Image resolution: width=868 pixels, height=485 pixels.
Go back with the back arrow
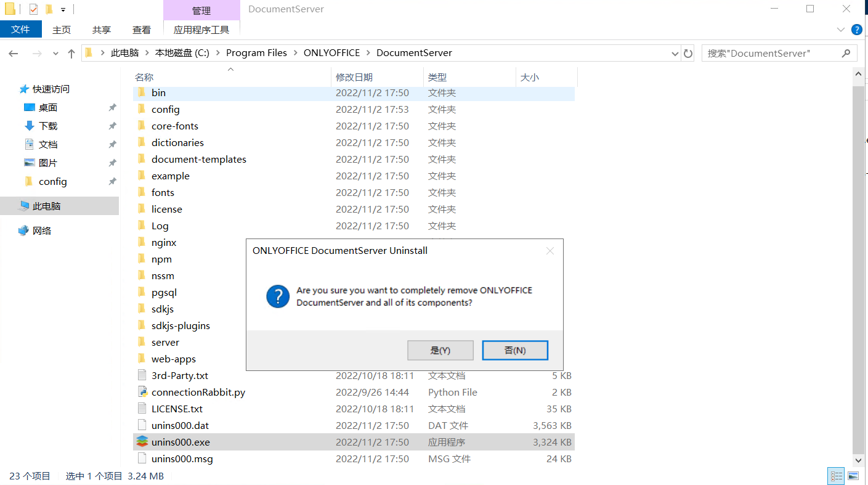pos(14,54)
